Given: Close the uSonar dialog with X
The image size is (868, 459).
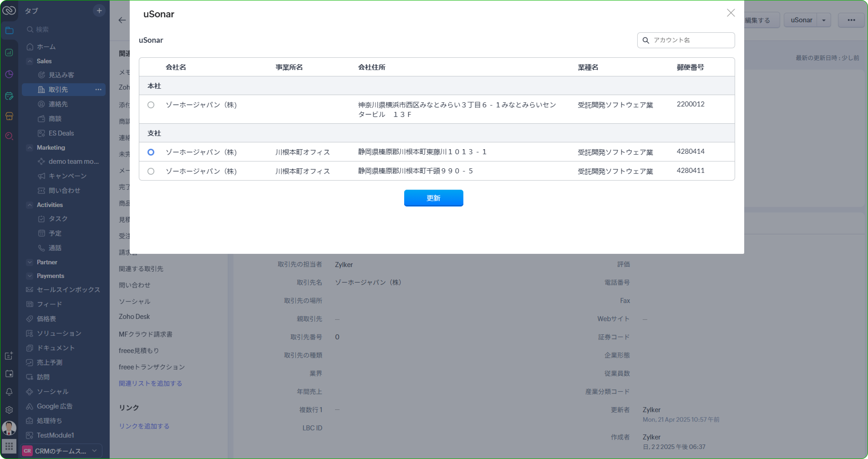Looking at the screenshot, I should click(x=731, y=13).
